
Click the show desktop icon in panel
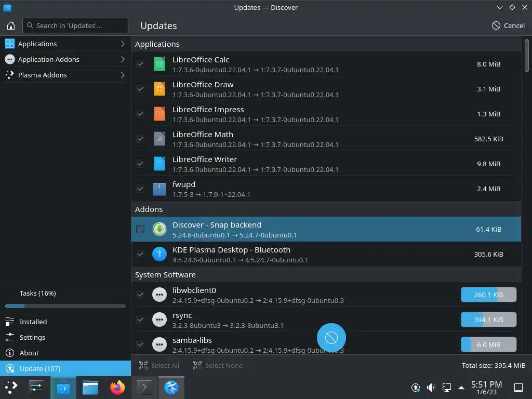point(518,387)
